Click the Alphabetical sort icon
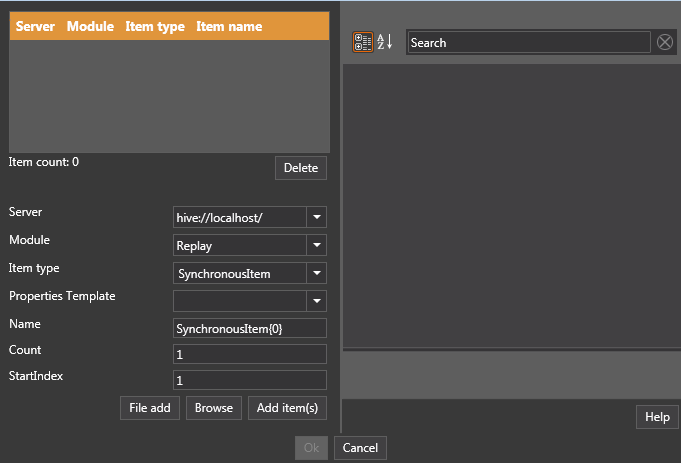Viewport: 681px width, 463px height. click(385, 42)
